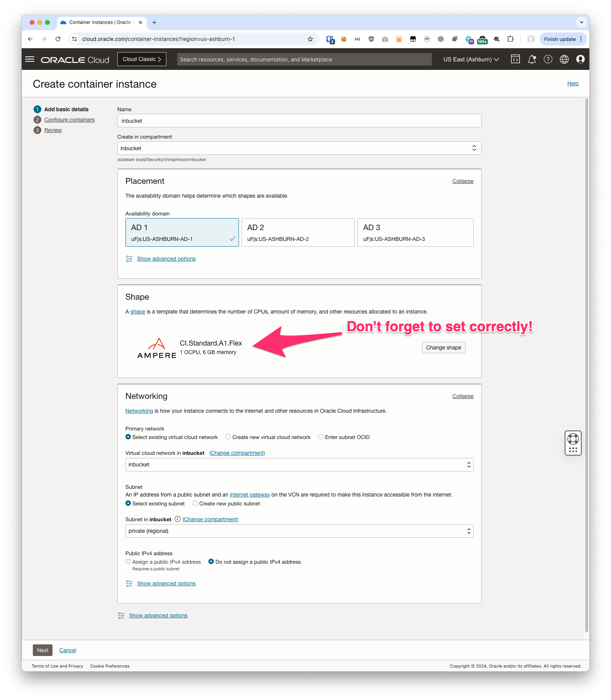Click the Name input field
The height and width of the screenshot is (700, 611).
(x=300, y=121)
